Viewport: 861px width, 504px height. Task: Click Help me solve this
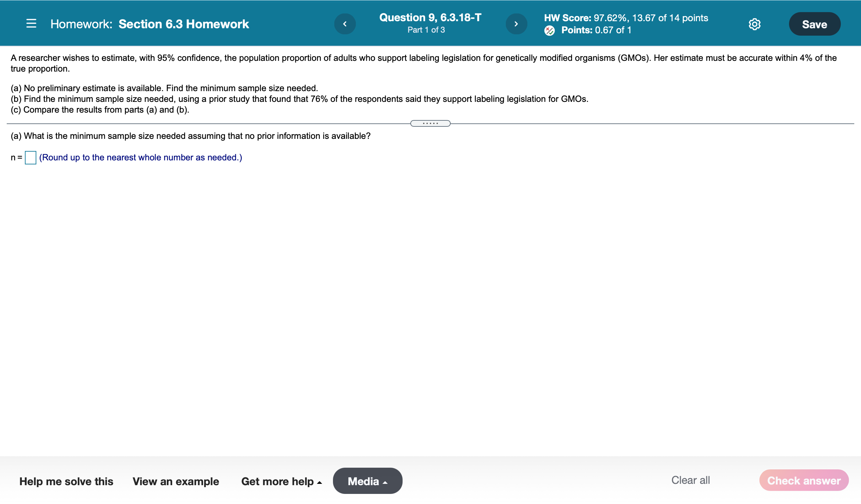coord(66,481)
